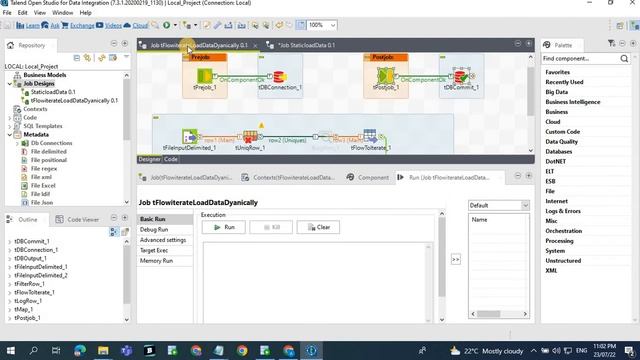Screen dimensions: 640x360
Task: Select tFlowiterateLoadDataDyanically 0.1 in repository
Action: [74, 100]
